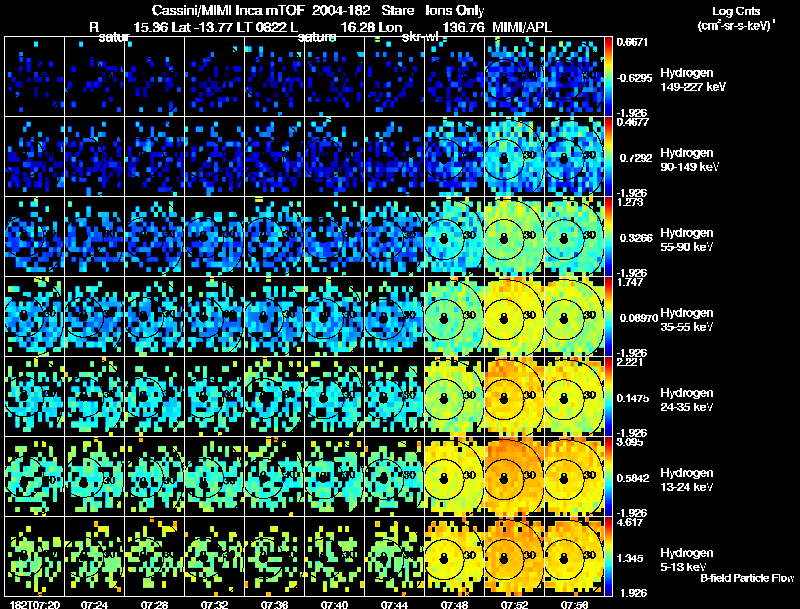The height and width of the screenshot is (609, 800).
Task: Click the 55-90 keV row color bar
Action: tap(608, 237)
